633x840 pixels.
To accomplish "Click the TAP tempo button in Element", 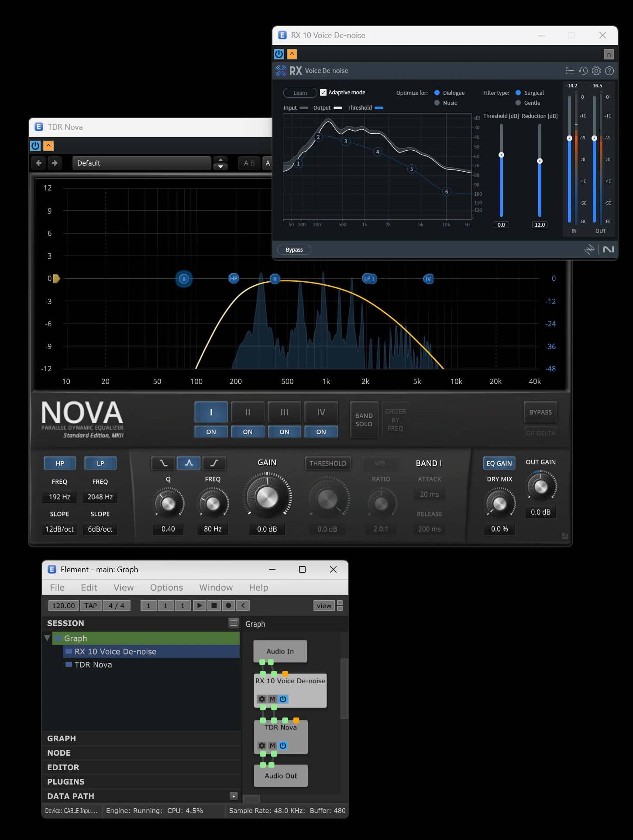I will 91,605.
